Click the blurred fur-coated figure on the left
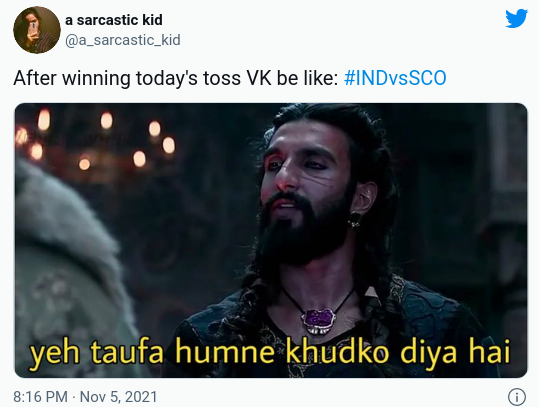This screenshot has height=407, width=539. [x=69, y=272]
